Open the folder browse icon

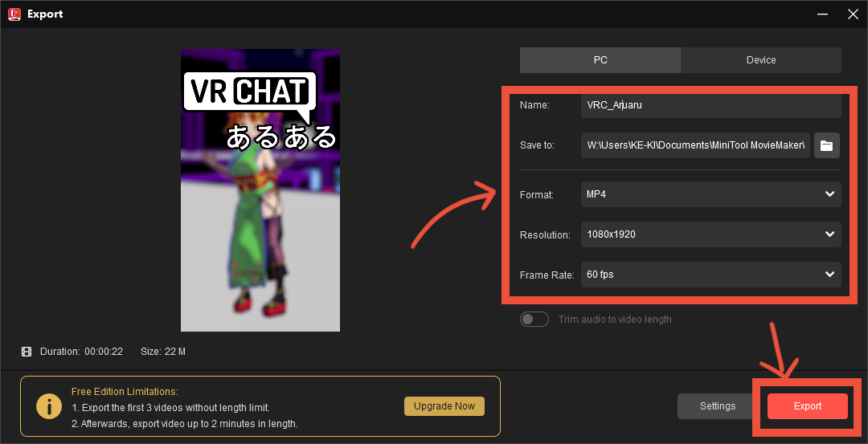(x=826, y=145)
